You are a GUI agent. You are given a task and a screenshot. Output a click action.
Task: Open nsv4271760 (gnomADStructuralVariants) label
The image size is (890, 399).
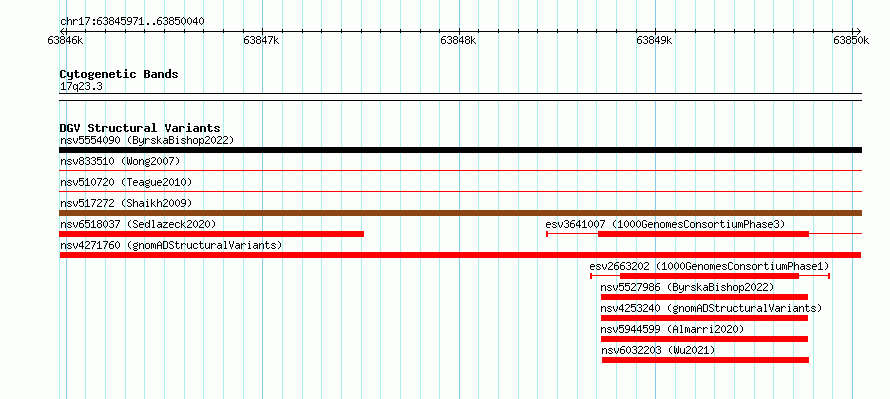click(171, 245)
